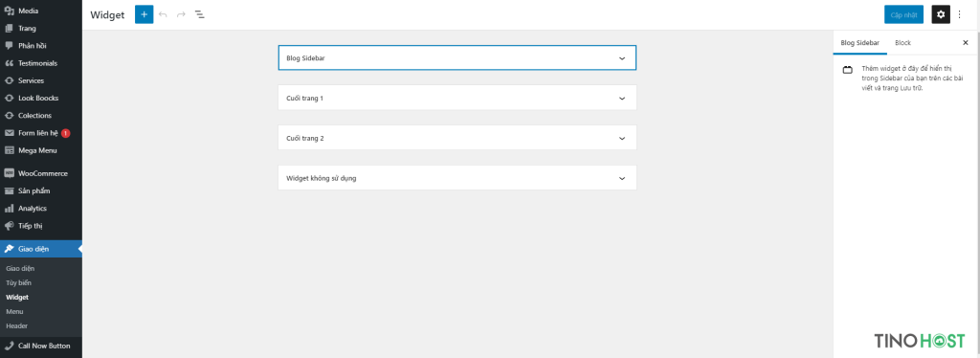Expand the Cuối trang 1 chevron
The height and width of the screenshot is (358, 980).
[x=622, y=98]
